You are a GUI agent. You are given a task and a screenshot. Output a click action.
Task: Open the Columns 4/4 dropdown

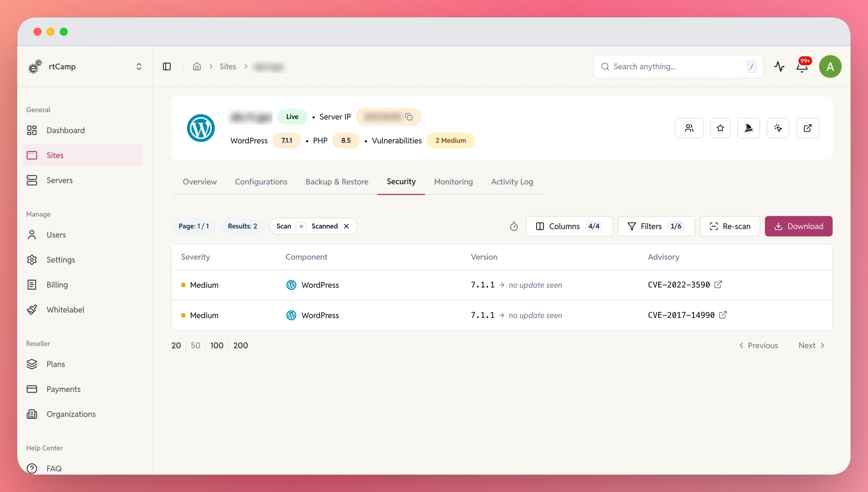pyautogui.click(x=569, y=226)
